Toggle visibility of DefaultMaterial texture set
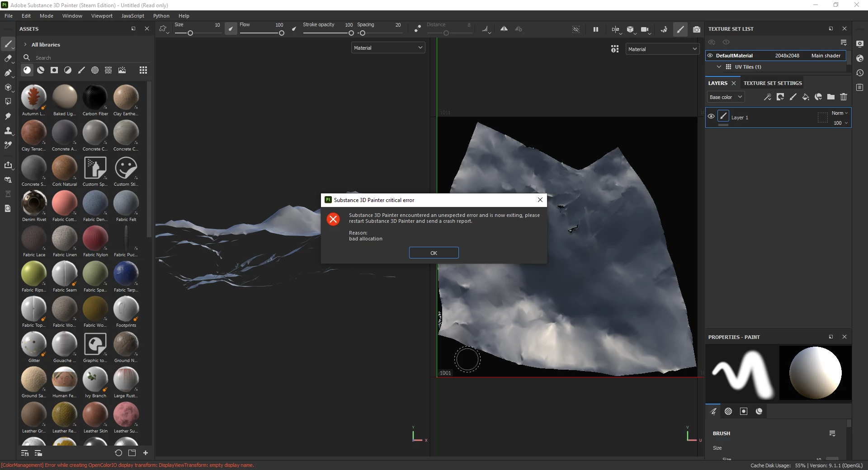868x470 pixels. click(710, 56)
